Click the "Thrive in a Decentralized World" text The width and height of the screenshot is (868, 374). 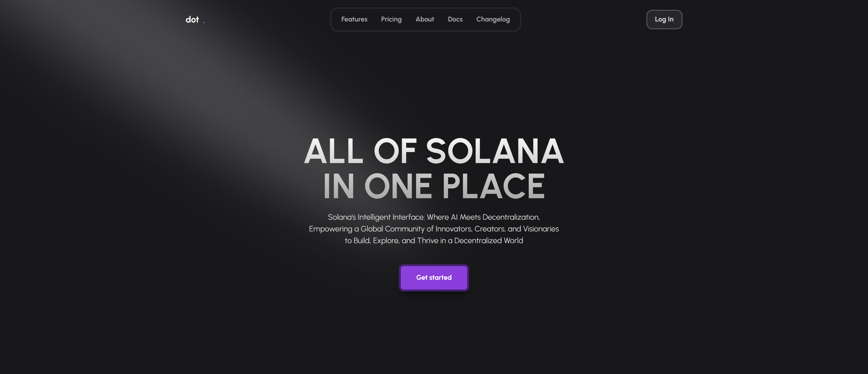(x=470, y=240)
